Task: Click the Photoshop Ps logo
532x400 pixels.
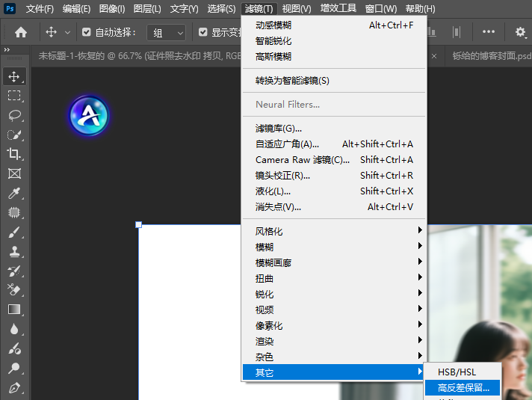Action: click(10, 8)
